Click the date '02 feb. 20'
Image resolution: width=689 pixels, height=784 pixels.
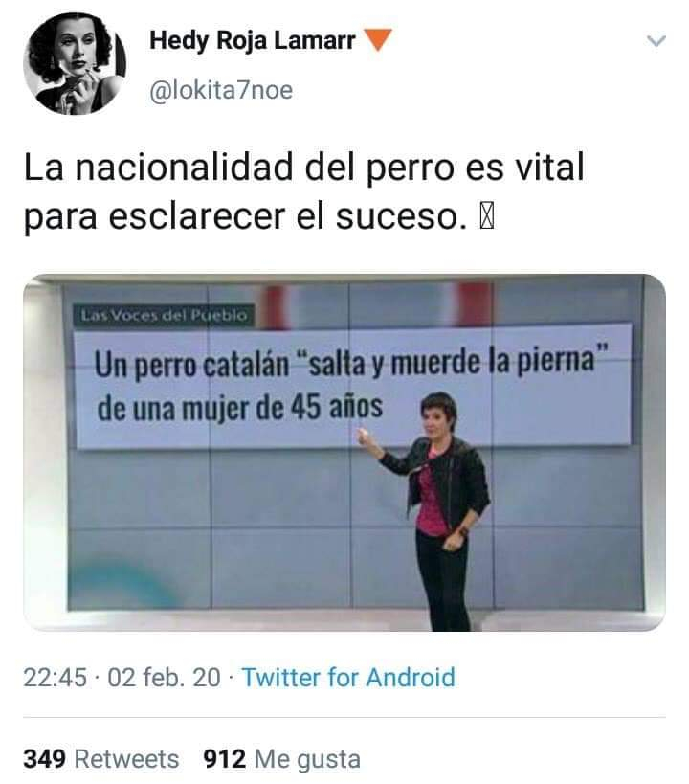pos(164,678)
